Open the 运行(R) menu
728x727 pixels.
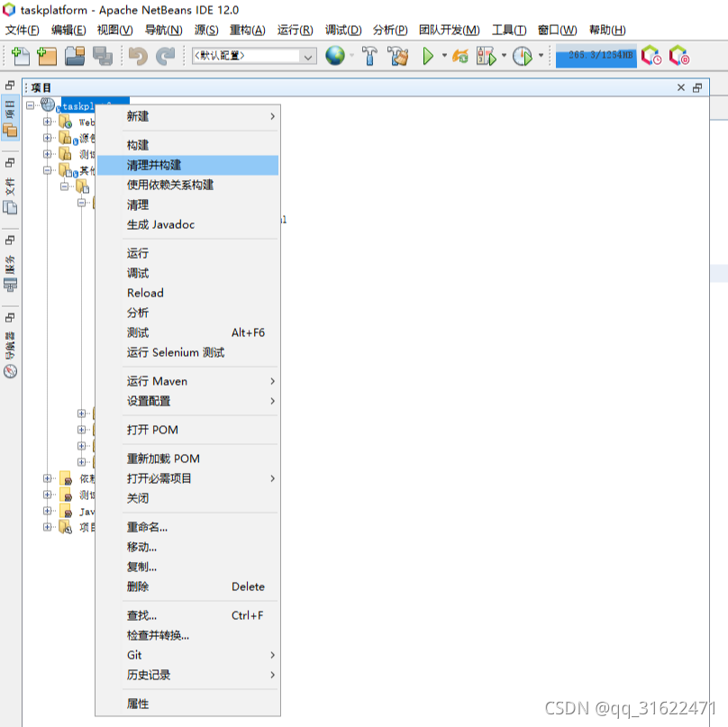(296, 30)
